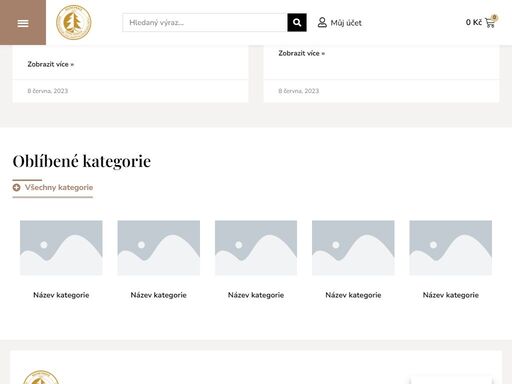The height and width of the screenshot is (384, 512).
Task: Click the last Název kategorie label
Action: 451,295
